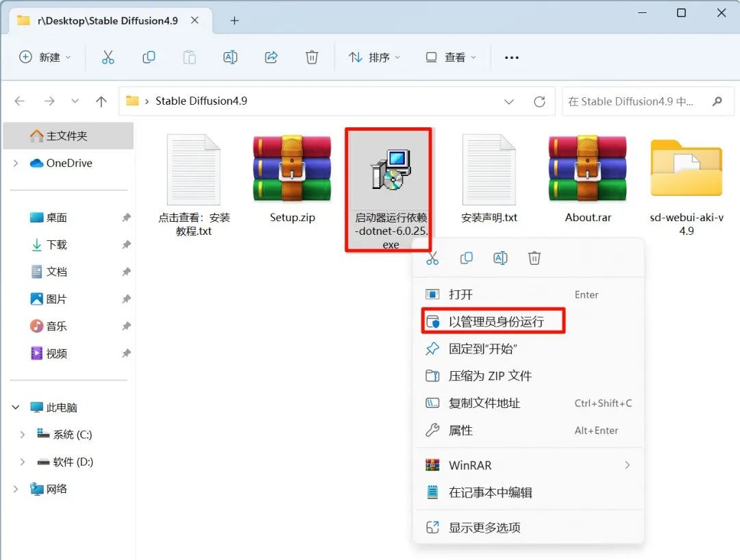The width and height of the screenshot is (740, 560).
Task: Click the Rename icon in the toolbar
Action: pos(230,58)
